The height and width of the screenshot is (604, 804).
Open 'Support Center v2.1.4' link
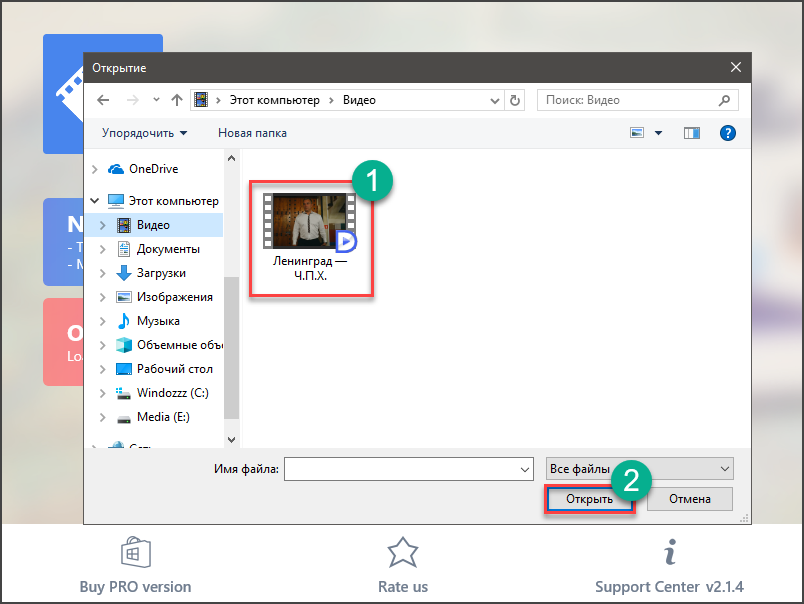[x=669, y=587]
